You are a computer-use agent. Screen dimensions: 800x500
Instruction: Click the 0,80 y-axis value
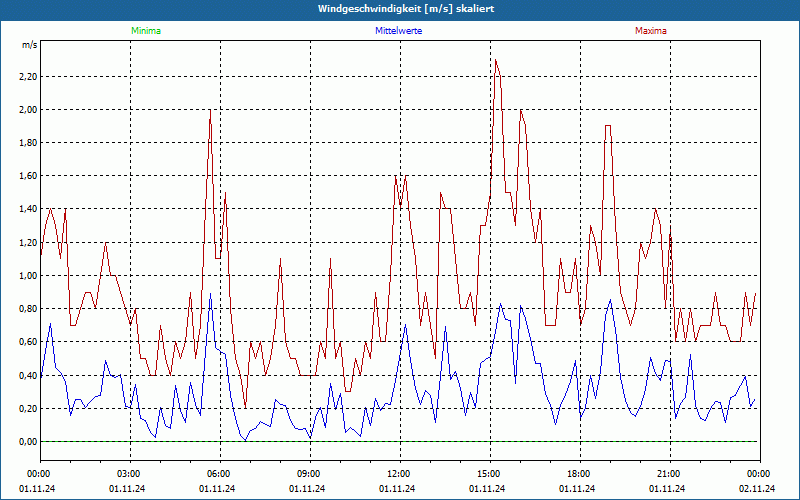pos(29,309)
